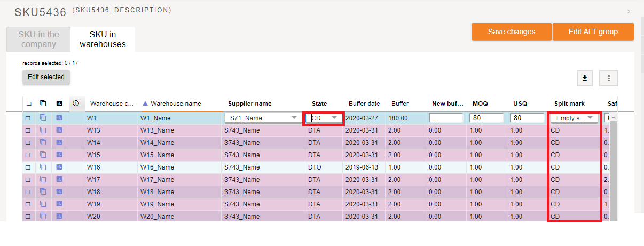This screenshot has height=246, width=644.
Task: Click the MOQ input field in row W1
Action: pos(486,118)
